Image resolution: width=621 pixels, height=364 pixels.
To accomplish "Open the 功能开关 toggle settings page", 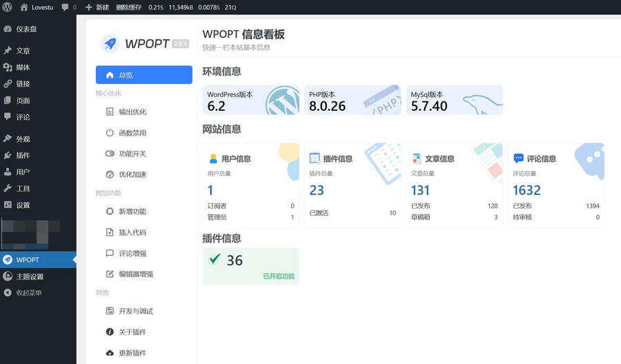I will [132, 154].
